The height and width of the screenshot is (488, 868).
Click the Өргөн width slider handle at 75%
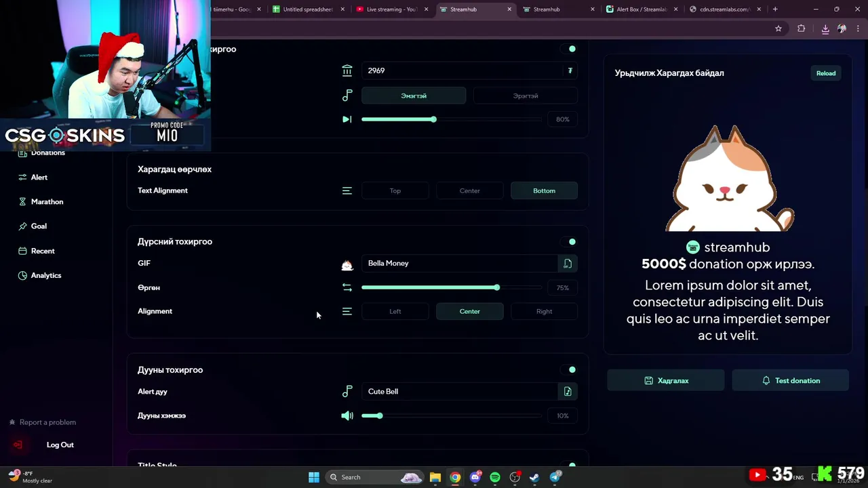click(497, 287)
